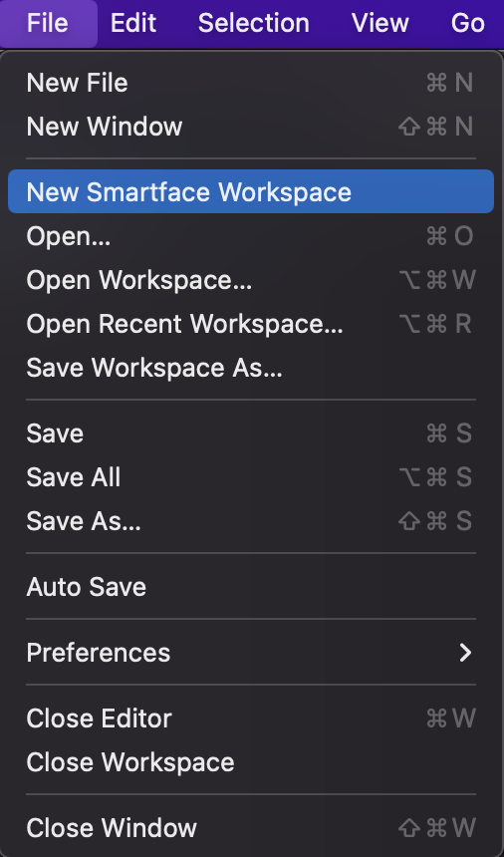The width and height of the screenshot is (504, 857).
Task: Choose Open... from the File menu
Action: (251, 236)
